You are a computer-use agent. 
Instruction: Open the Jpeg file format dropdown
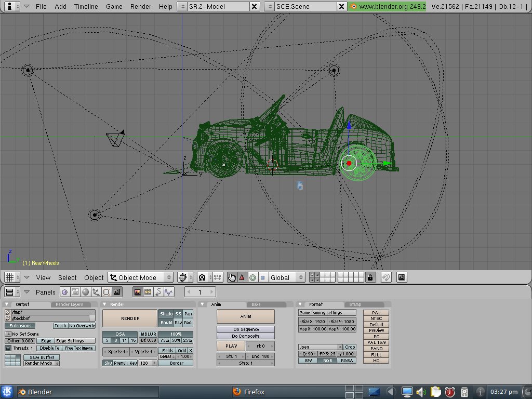320,347
